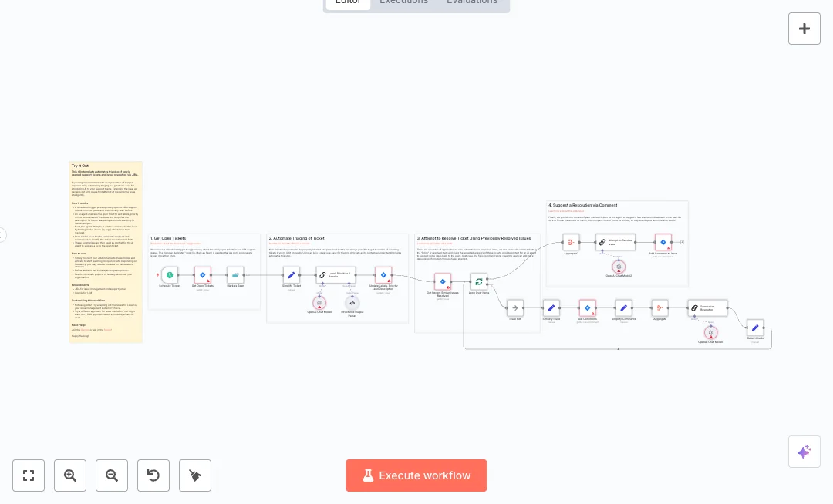Click the fit-to-view zoom icon
833x504 pixels.
[x=29, y=475]
